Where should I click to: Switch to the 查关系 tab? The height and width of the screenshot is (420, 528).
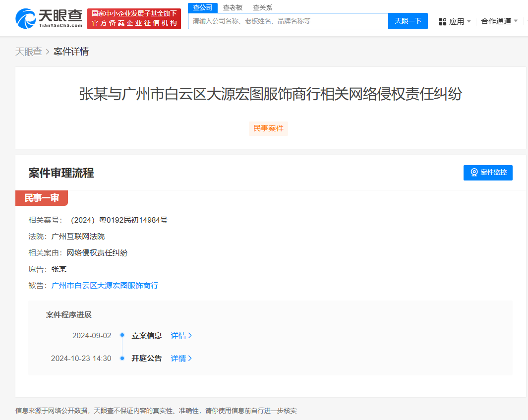point(263,7)
